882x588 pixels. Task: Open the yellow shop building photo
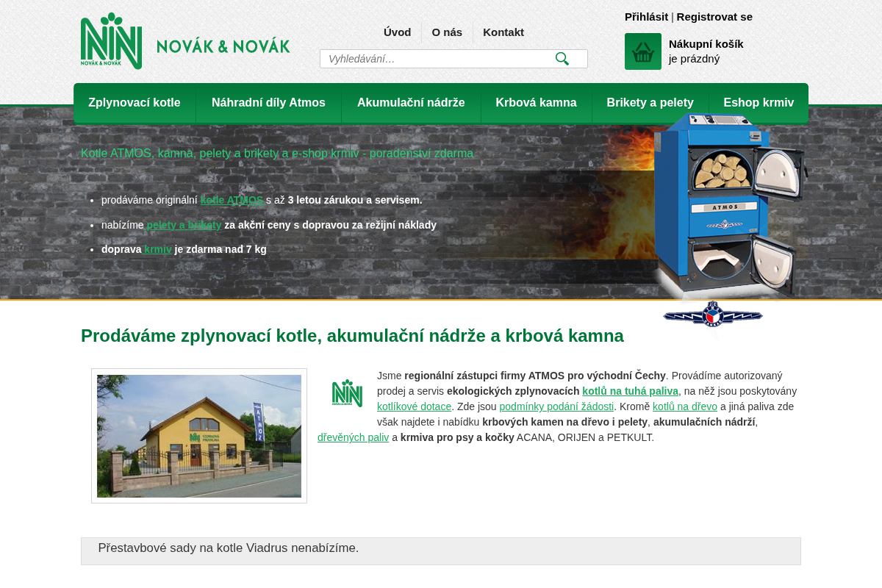point(199,436)
